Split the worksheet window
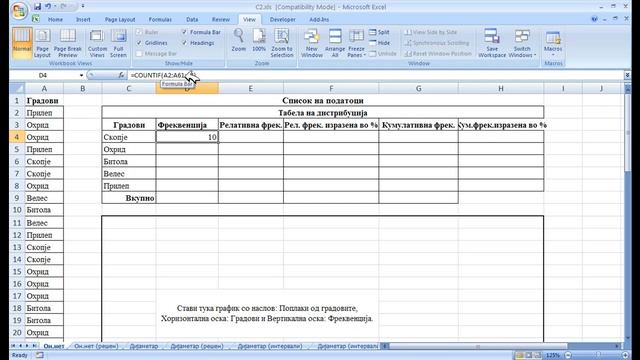This screenshot has height=360, width=640. pos(380,32)
